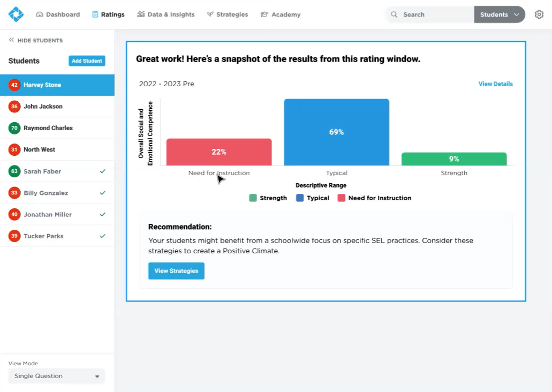
Task: Click the search magnifier icon
Action: (394, 14)
